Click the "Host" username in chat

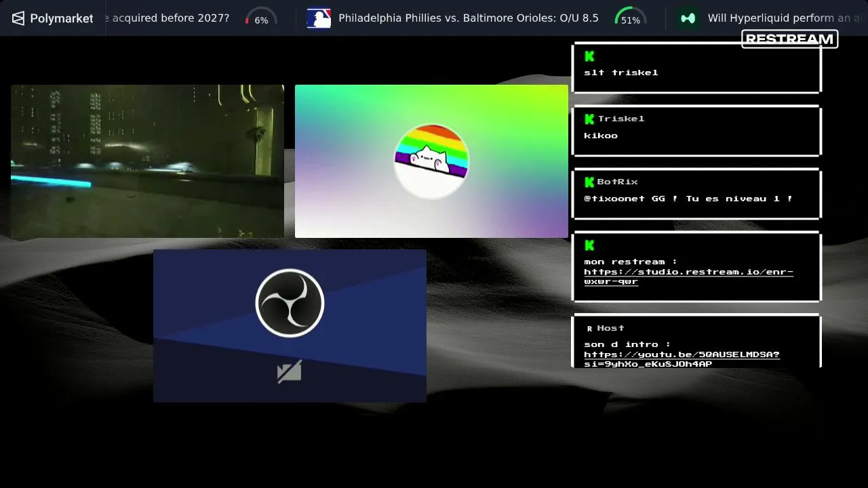[611, 328]
